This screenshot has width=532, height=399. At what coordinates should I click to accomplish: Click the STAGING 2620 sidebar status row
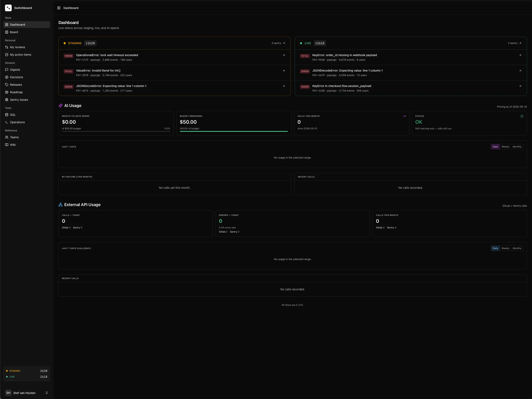point(27,371)
